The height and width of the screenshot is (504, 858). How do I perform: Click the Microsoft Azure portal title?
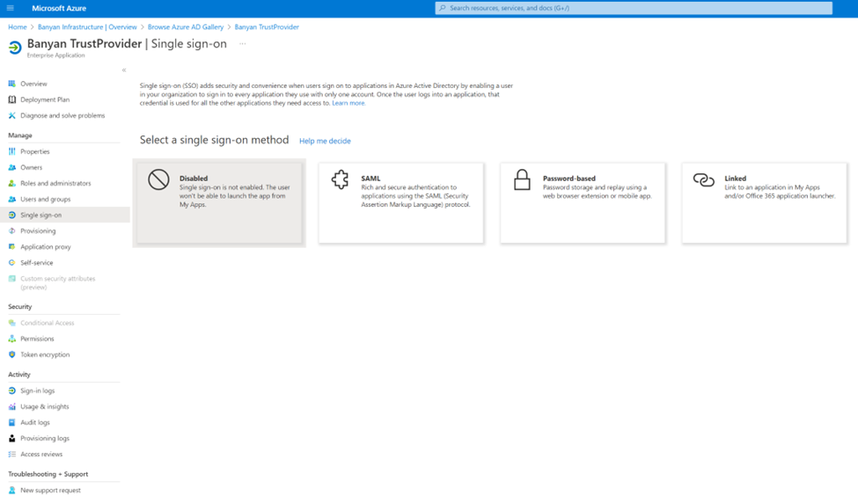pyautogui.click(x=59, y=8)
